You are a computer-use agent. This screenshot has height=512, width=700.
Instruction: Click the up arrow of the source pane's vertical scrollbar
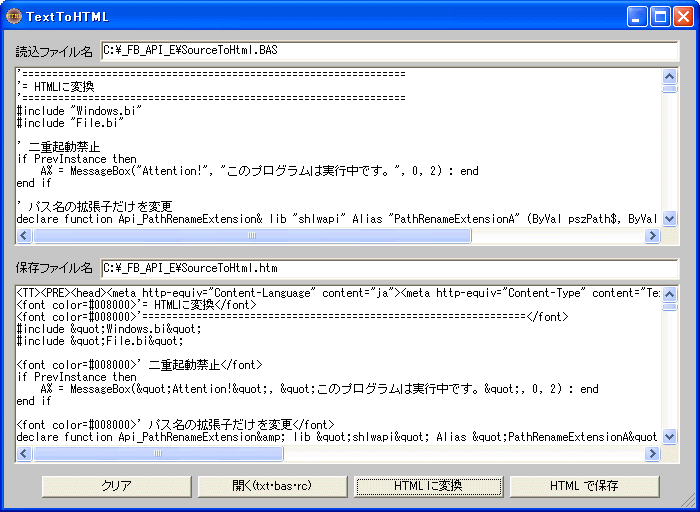(x=670, y=77)
